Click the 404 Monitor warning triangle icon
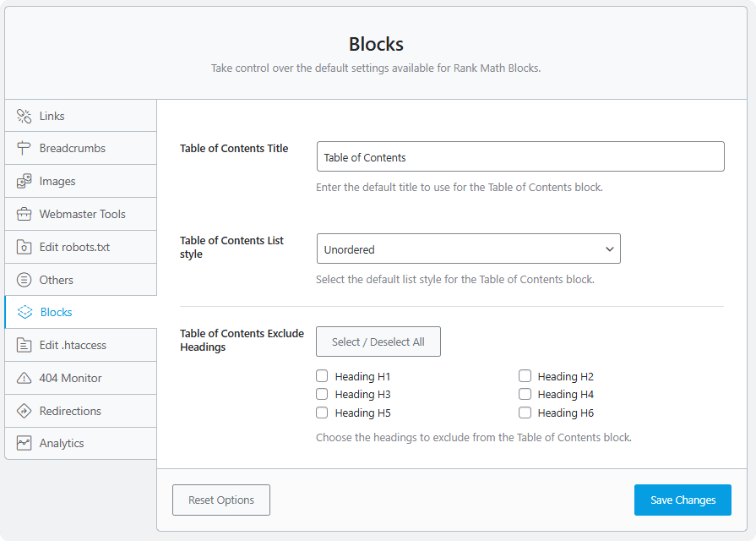Viewport: 756px width, 541px height. 24,378
